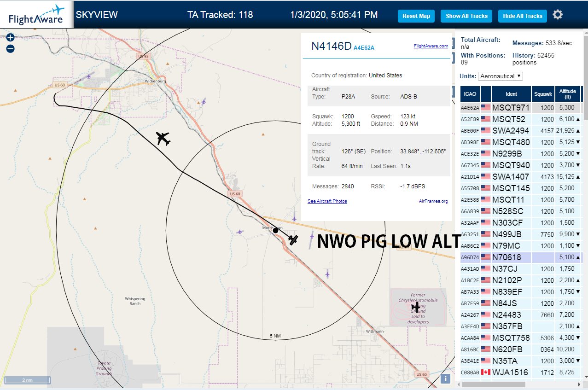This screenshot has width=588, height=390.
Task: Select the MSQT145 row
Action: [x=521, y=188]
